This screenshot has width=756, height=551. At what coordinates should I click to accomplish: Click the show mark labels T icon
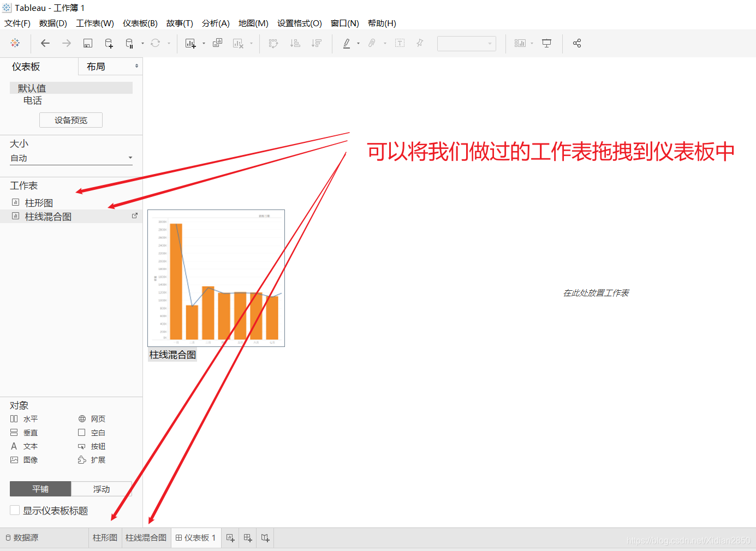pos(400,43)
